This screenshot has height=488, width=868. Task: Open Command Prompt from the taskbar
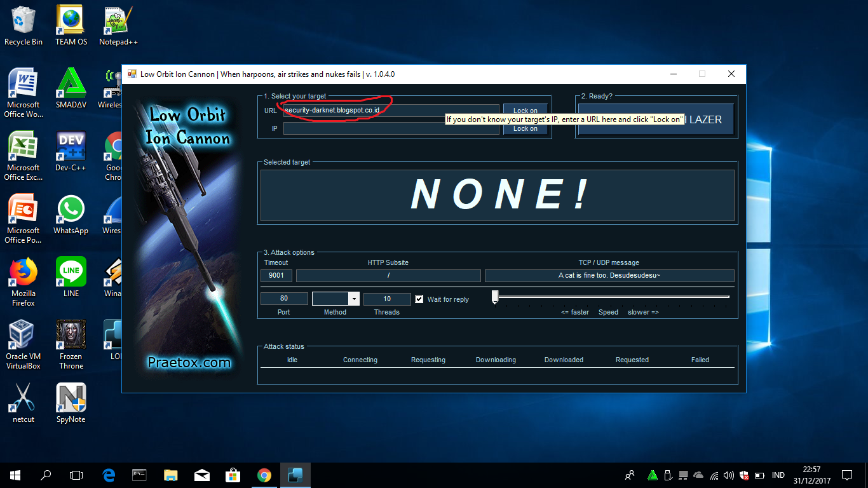pyautogui.click(x=140, y=475)
